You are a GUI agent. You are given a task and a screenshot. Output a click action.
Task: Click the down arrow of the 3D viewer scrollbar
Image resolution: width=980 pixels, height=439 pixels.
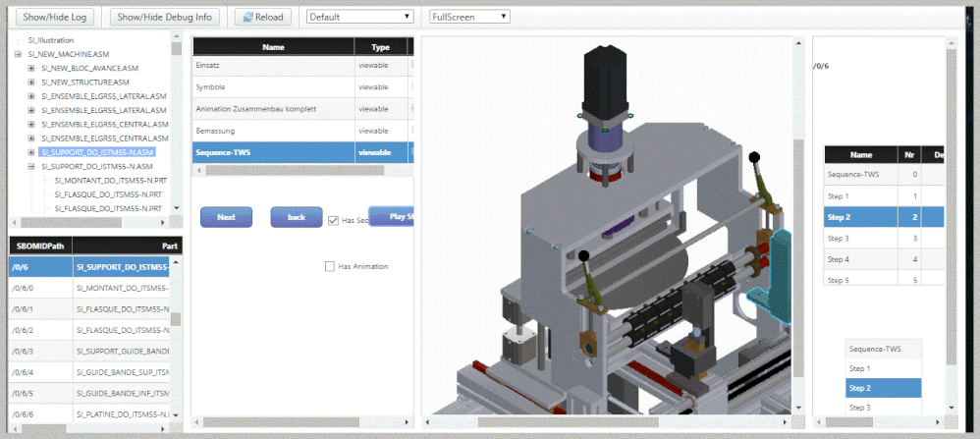pyautogui.click(x=798, y=409)
